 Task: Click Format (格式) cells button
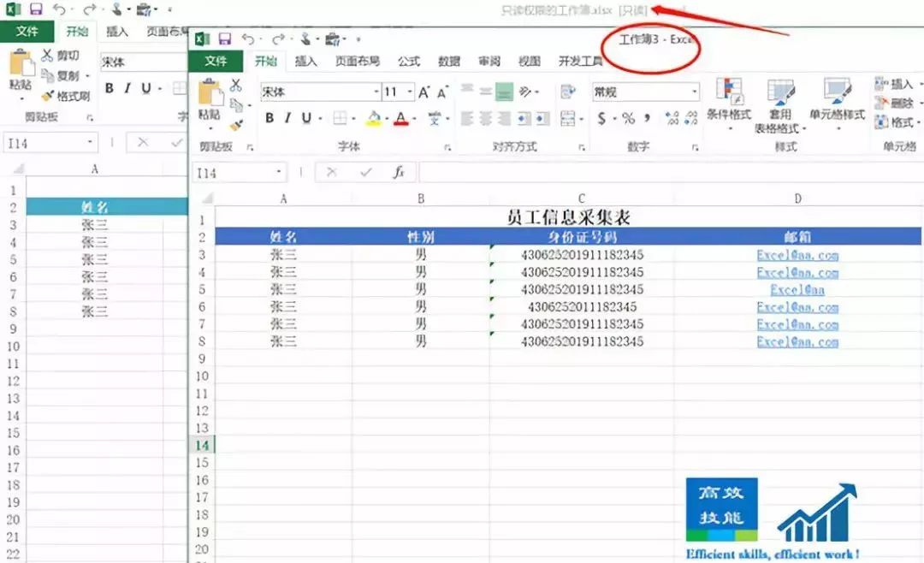coord(896,122)
